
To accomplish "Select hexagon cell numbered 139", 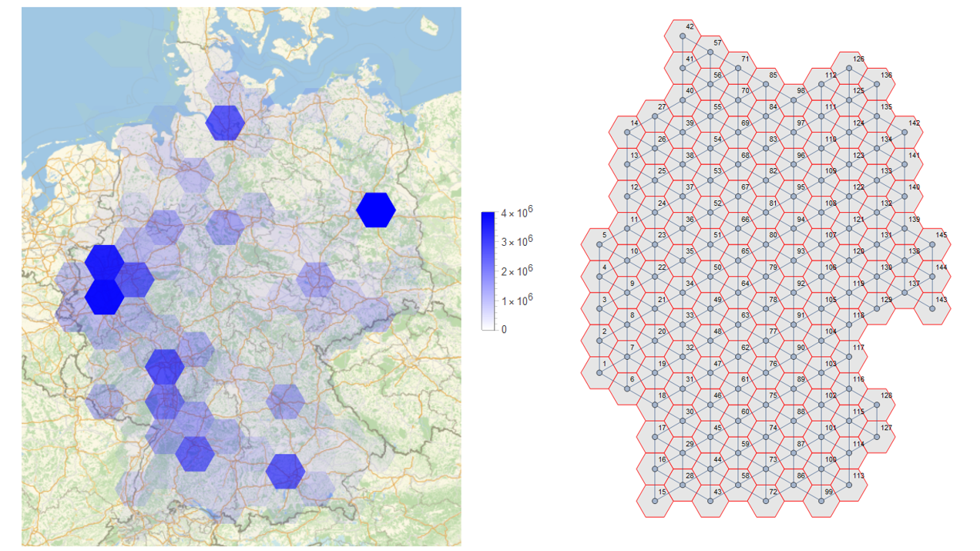I will click(x=904, y=229).
